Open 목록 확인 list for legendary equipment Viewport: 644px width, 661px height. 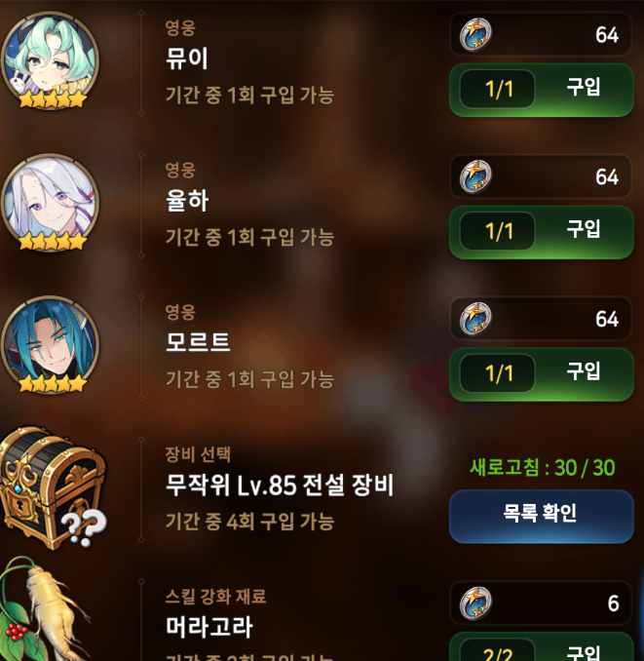542,516
